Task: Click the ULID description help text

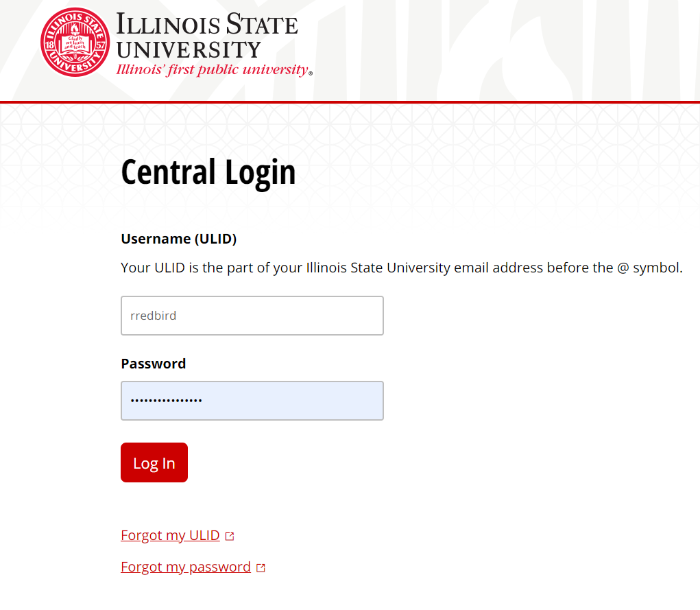Action: coord(402,268)
